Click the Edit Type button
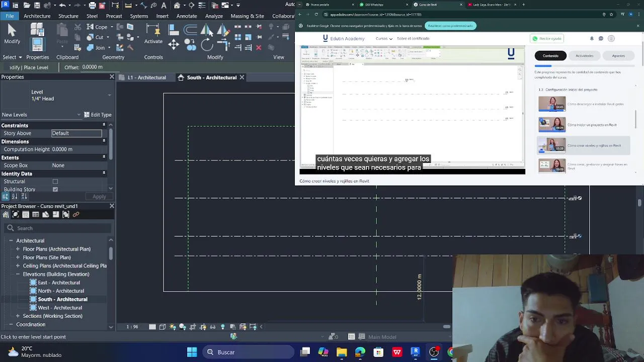The height and width of the screenshot is (362, 644). coord(98,115)
